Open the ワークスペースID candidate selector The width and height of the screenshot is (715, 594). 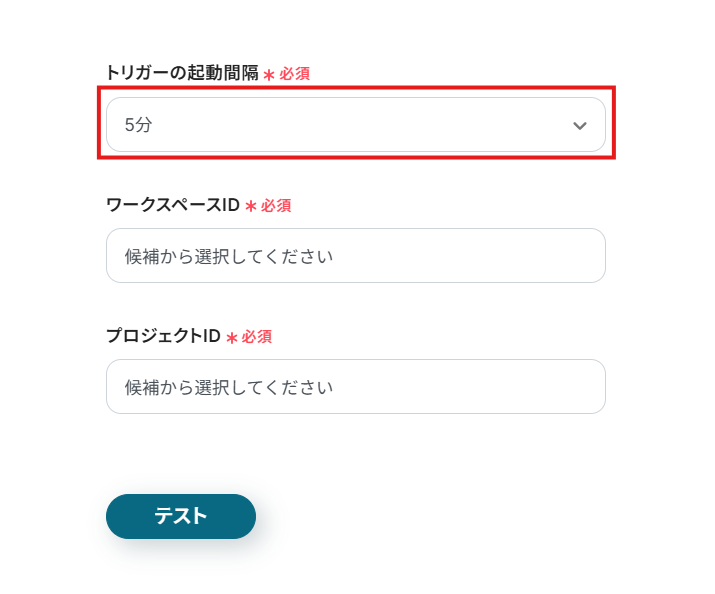tap(355, 256)
